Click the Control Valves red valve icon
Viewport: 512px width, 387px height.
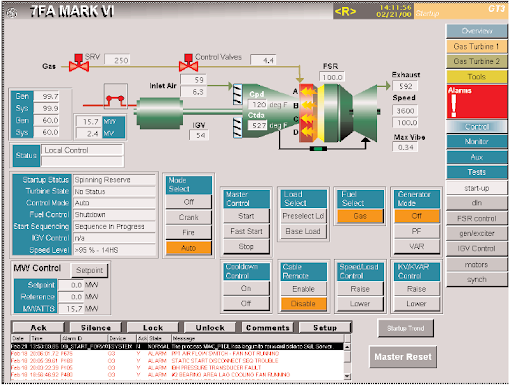(188, 63)
